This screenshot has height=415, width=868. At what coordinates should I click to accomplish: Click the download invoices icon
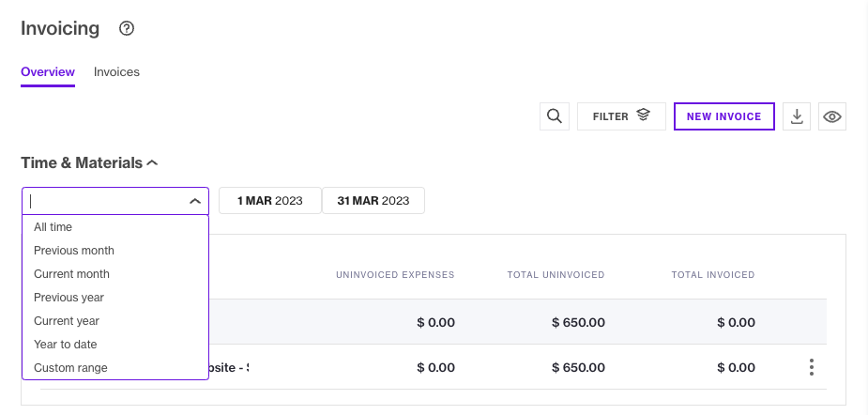(797, 116)
